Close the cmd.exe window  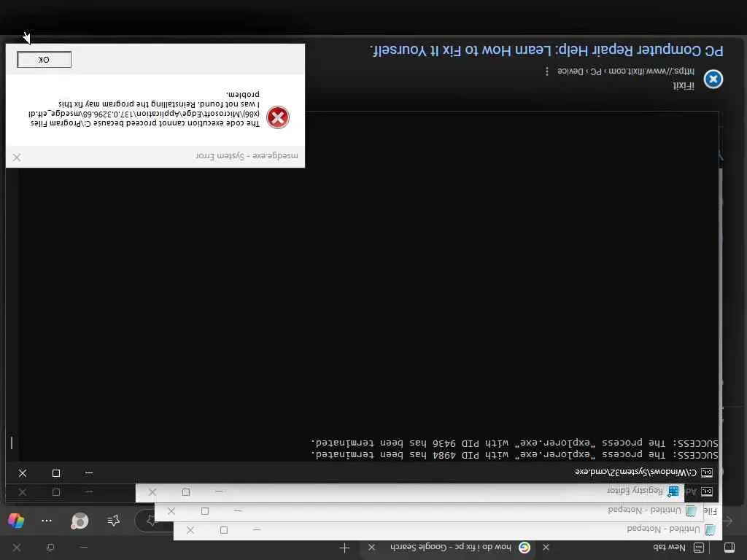[x=23, y=472]
